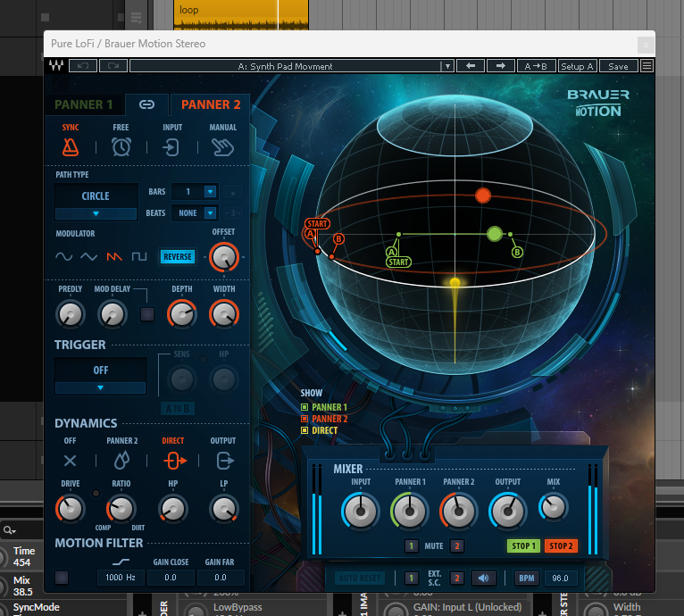Open the plugin hamburger menu
The image size is (684, 616).
click(646, 66)
